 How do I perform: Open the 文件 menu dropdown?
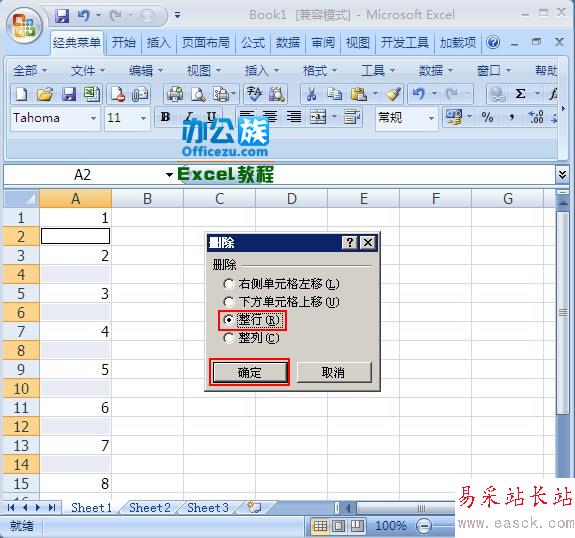pos(88,70)
